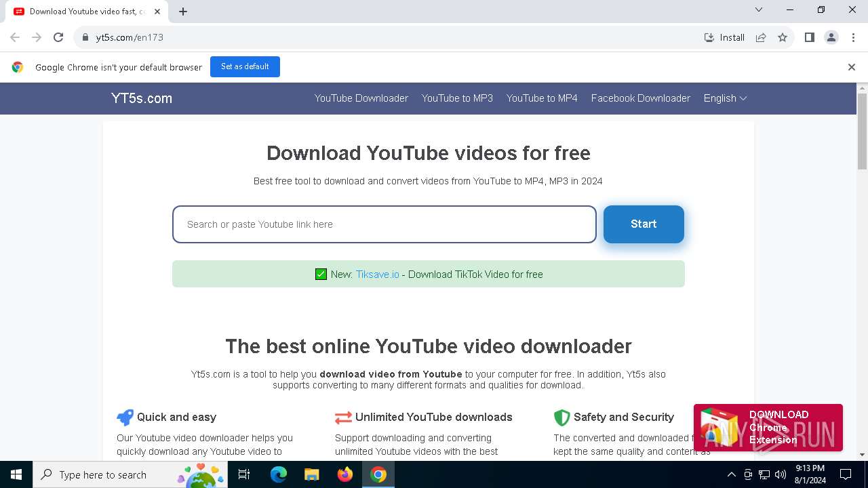This screenshot has width=868, height=488.
Task: Click Download Chrome Extension banner
Action: point(768,428)
